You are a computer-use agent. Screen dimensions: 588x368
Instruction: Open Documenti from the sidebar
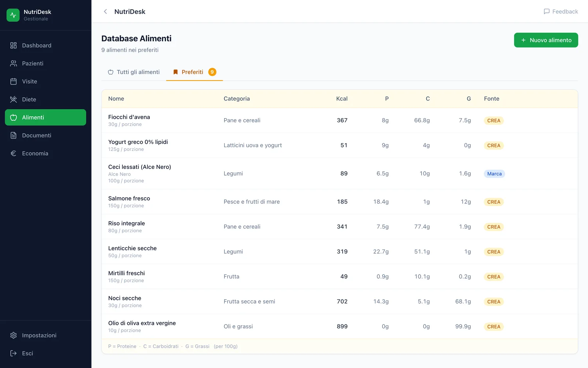(x=46, y=135)
